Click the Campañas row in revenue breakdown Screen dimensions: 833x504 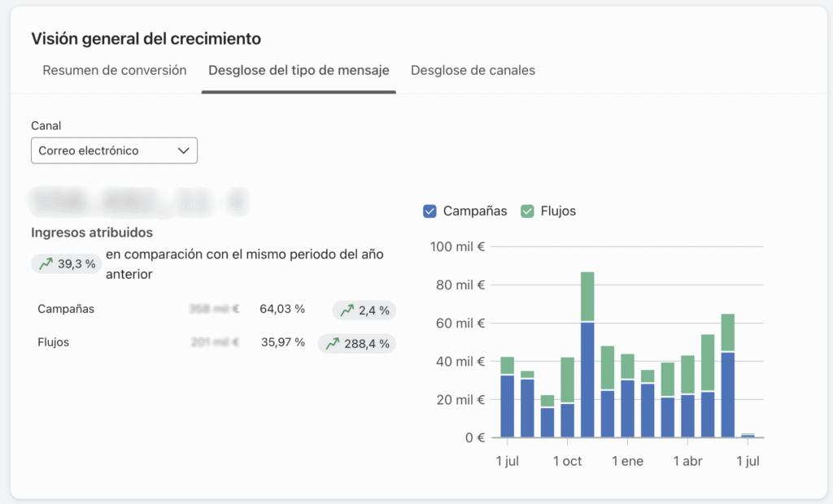pos(66,309)
